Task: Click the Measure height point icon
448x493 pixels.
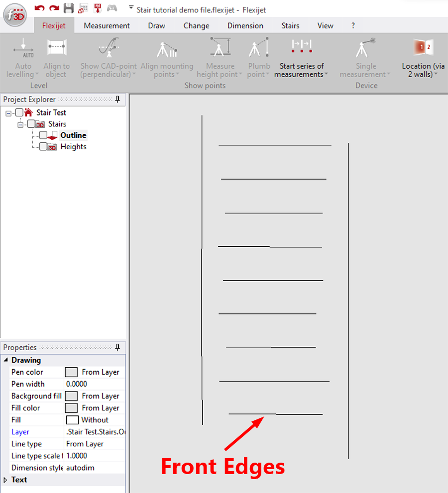Action: coord(220,47)
